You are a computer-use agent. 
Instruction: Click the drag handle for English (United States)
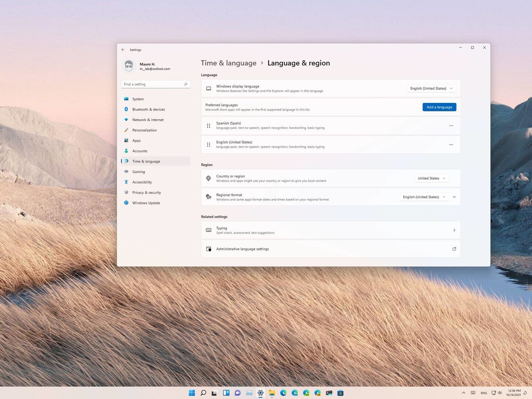pyautogui.click(x=208, y=145)
